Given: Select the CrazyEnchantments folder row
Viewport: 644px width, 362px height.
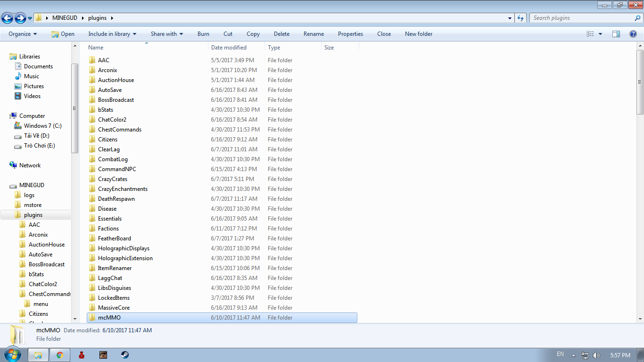Looking at the screenshot, I should click(222, 189).
